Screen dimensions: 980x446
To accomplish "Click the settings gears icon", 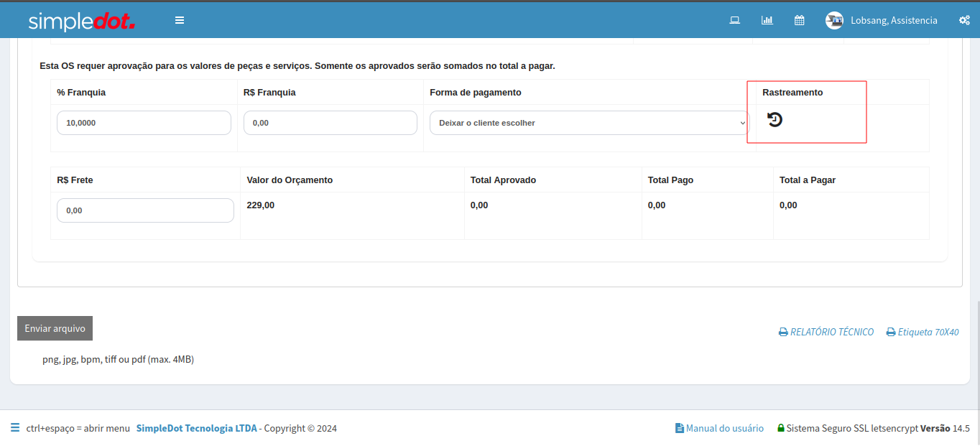I will coord(964,20).
